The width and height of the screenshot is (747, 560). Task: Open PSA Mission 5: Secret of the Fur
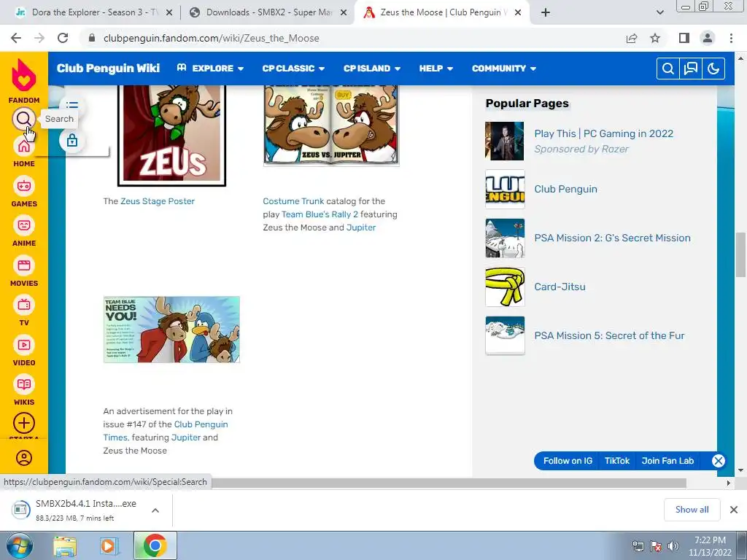coord(609,335)
